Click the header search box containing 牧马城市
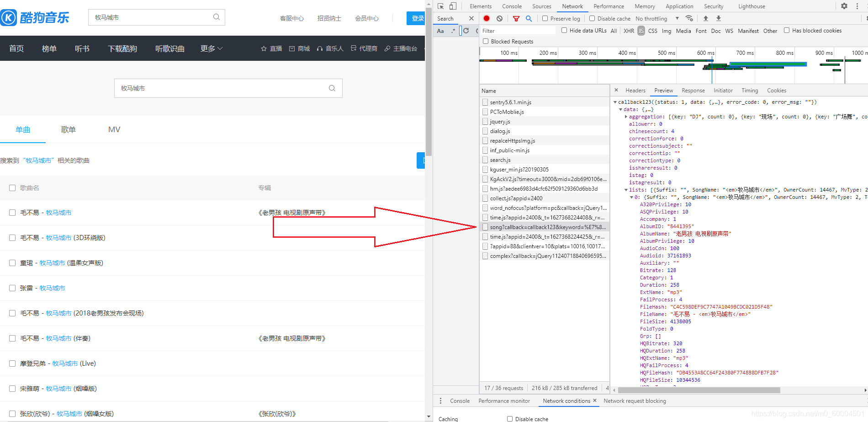The height and width of the screenshot is (422, 868). [x=156, y=17]
